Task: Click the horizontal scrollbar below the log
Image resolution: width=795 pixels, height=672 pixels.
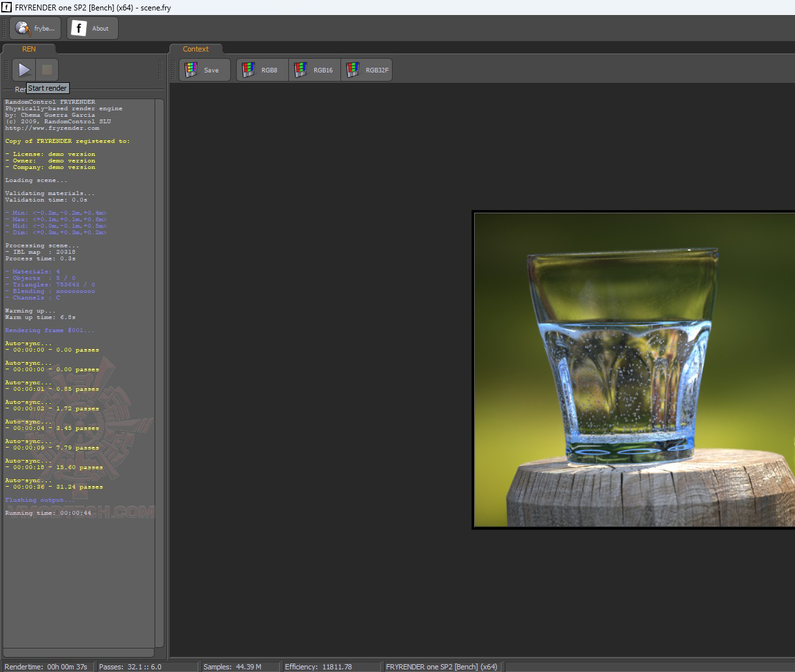Action: click(78, 652)
